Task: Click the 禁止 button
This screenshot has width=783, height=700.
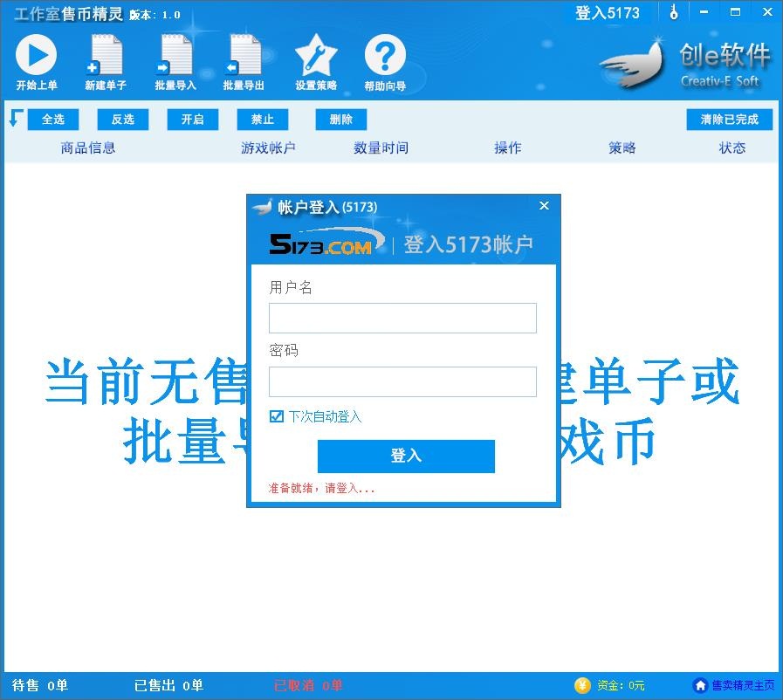Action: tap(262, 120)
